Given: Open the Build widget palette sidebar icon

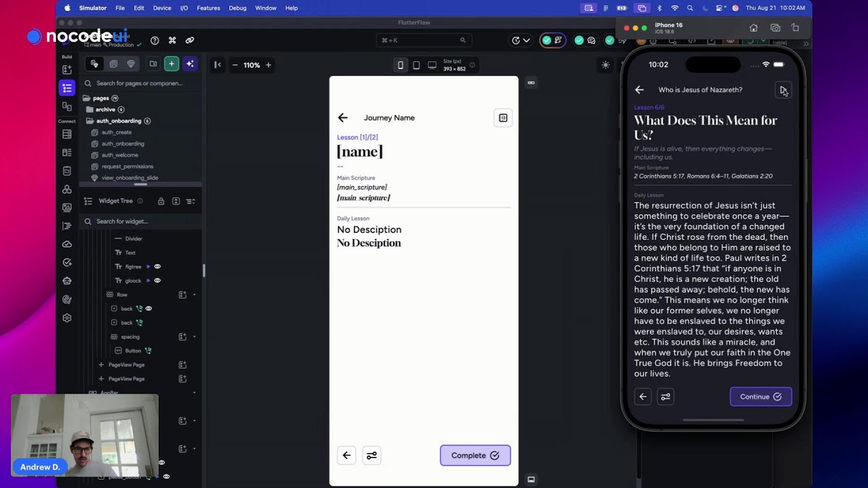Looking at the screenshot, I should (x=67, y=70).
